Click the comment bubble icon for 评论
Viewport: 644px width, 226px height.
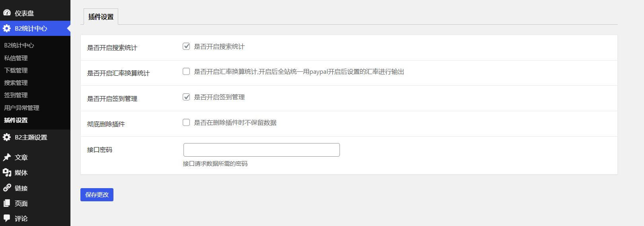click(x=7, y=218)
